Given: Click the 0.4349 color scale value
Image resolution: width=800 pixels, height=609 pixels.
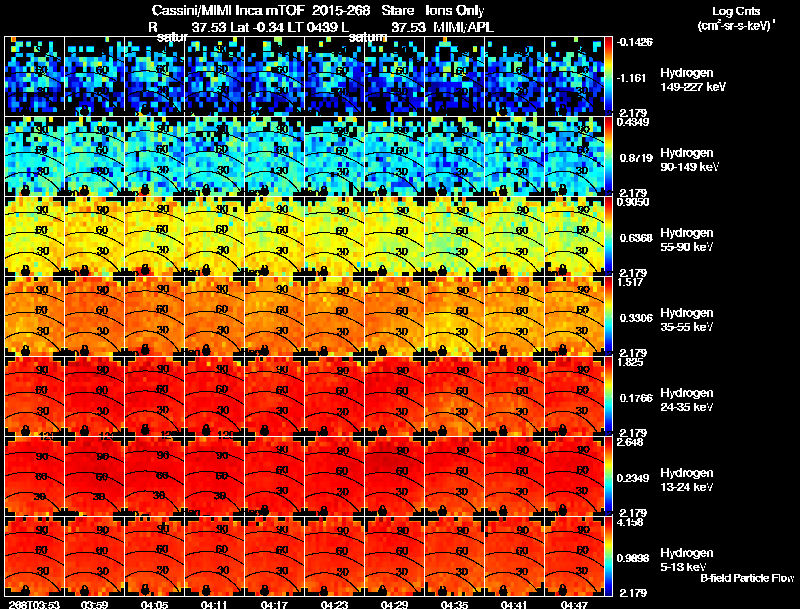Looking at the screenshot, I should point(633,122).
